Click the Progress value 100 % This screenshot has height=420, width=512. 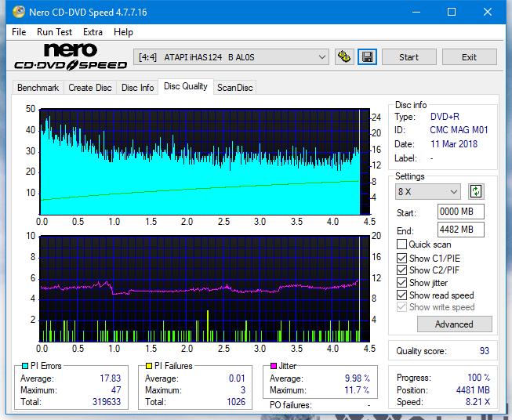(x=478, y=378)
